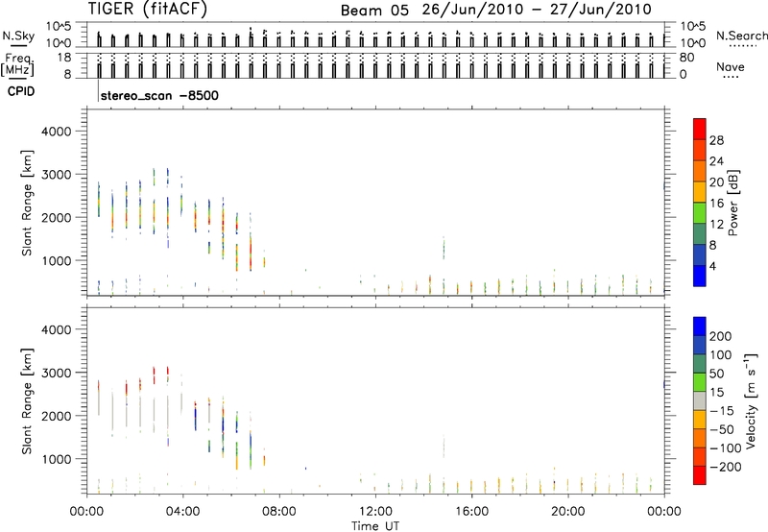This screenshot has height=532, width=768.
Task: Click the blue top segment of the velocity colorbar
Action: click(x=700, y=326)
